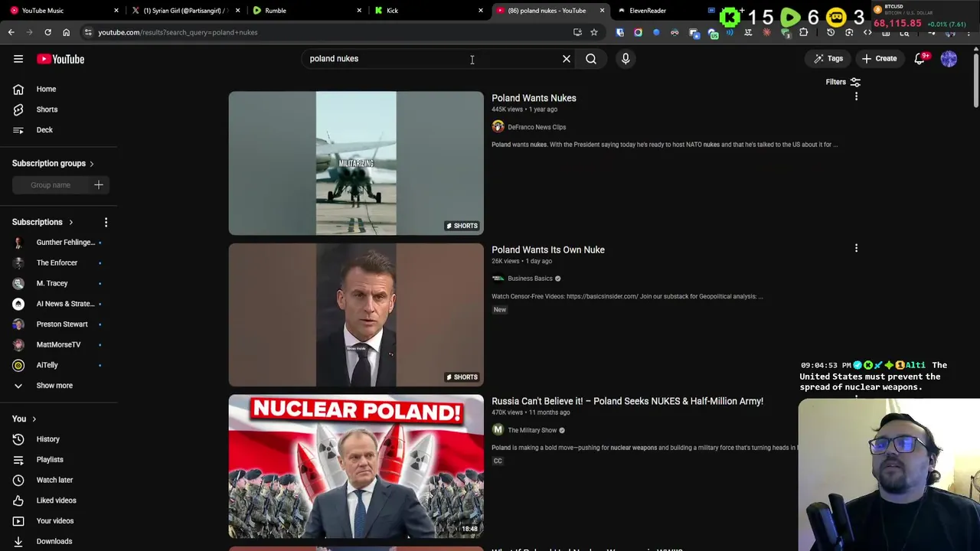
Task: Click the browser home button
Action: point(66,32)
